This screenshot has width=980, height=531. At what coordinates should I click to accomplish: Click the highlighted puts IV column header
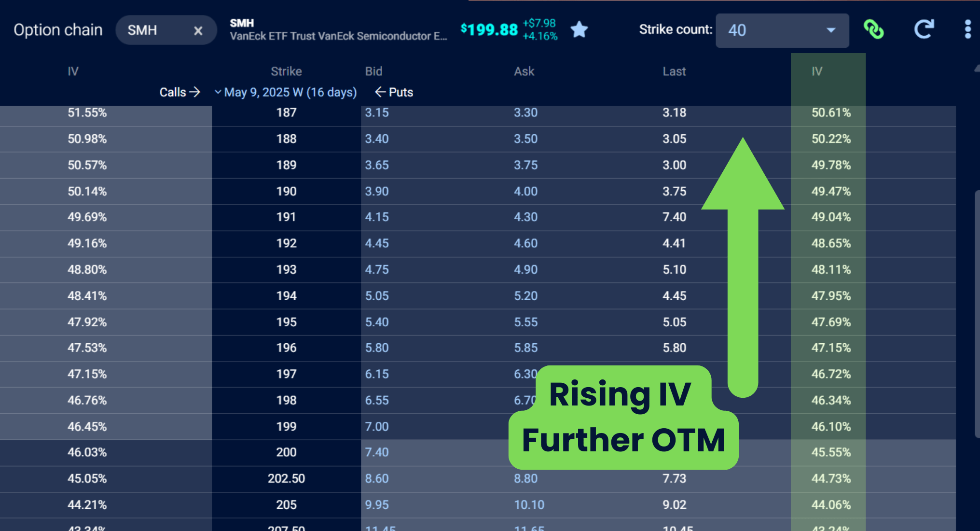tap(816, 71)
